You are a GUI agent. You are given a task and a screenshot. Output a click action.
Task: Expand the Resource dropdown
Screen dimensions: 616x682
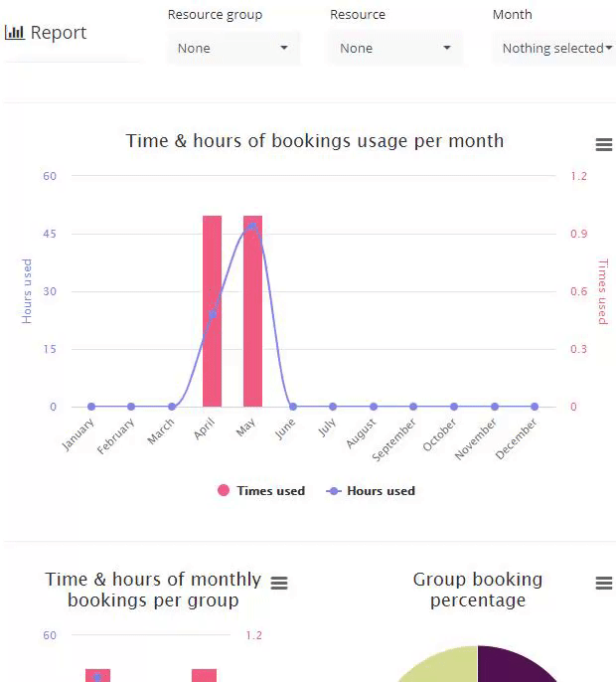click(395, 49)
